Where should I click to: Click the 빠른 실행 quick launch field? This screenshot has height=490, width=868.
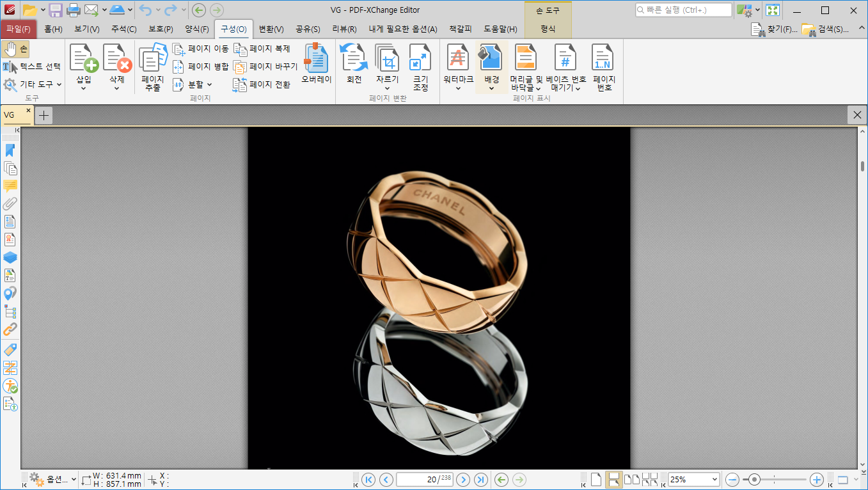(x=683, y=10)
